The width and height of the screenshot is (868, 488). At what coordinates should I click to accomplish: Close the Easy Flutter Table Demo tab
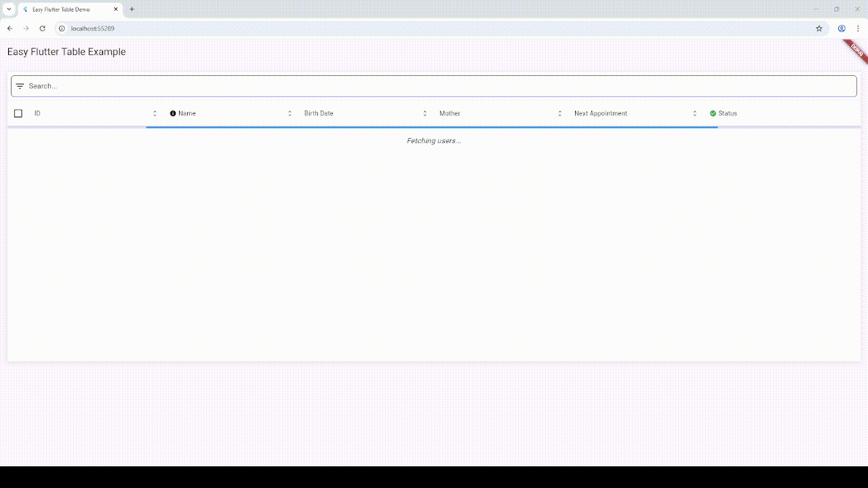tap(116, 9)
